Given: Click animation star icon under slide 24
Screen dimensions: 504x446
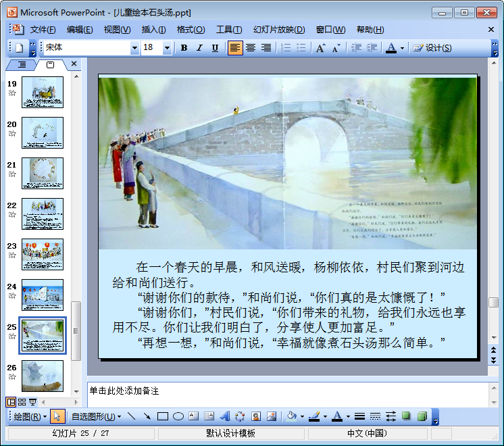Looking at the screenshot, I should 12,295.
